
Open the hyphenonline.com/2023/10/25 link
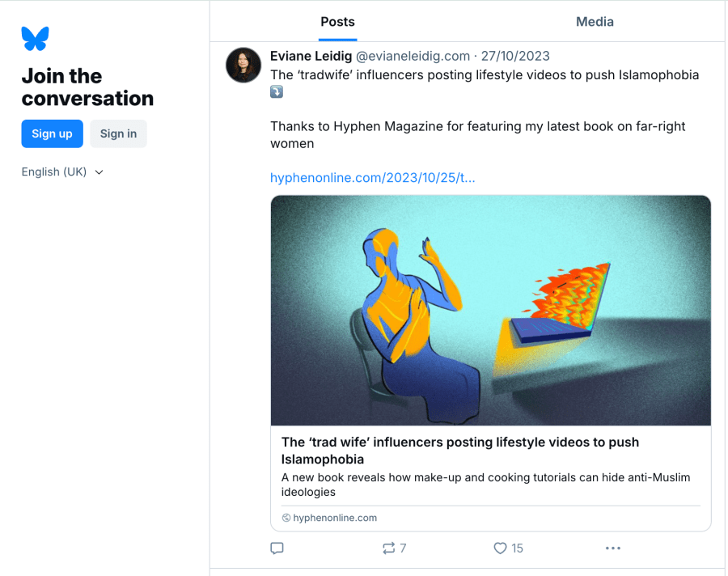point(373,177)
